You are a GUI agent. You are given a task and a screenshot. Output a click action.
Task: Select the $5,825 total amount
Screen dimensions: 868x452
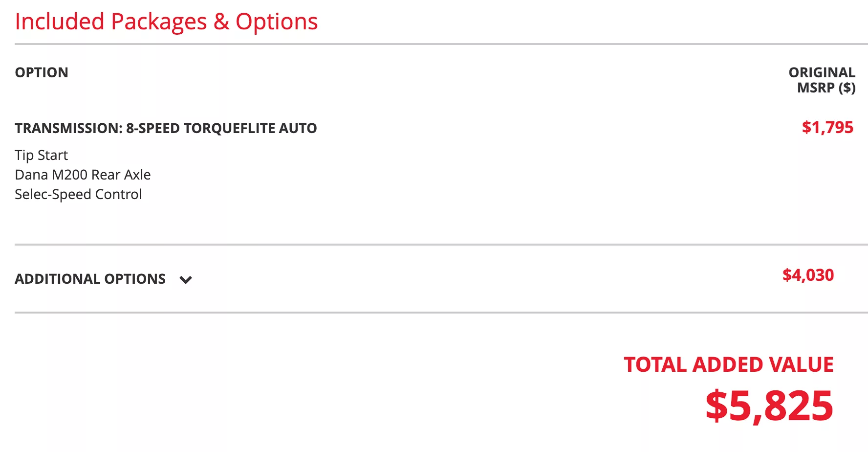[770, 406]
